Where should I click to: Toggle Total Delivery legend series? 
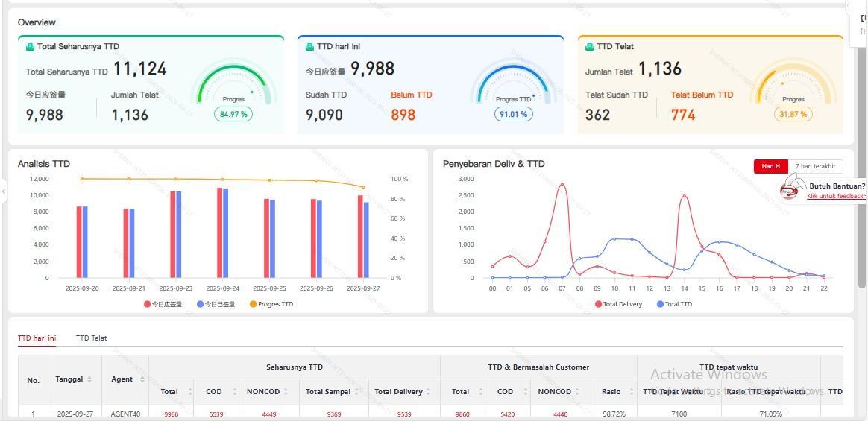coord(618,304)
